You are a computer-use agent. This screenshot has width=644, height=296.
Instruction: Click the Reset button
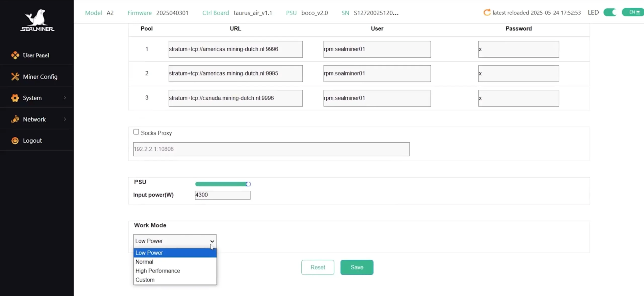click(317, 267)
